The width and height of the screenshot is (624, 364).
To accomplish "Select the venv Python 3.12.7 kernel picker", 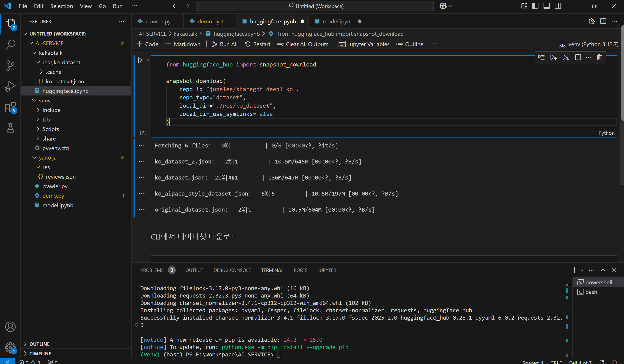I will [589, 44].
